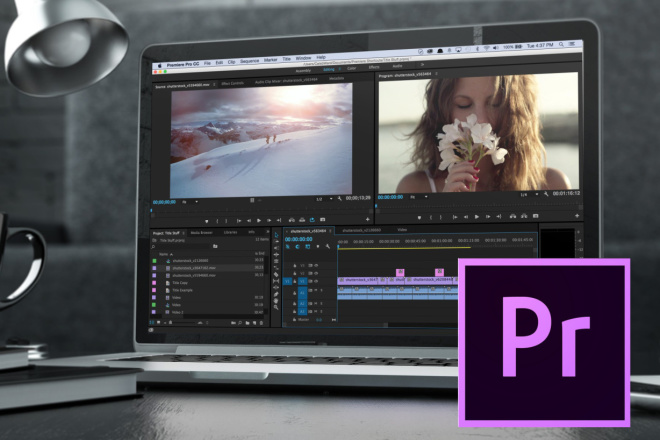The width and height of the screenshot is (660, 440).
Task: Toggle nest-or-individual-clips insert button in timeline
Action: pos(288,247)
